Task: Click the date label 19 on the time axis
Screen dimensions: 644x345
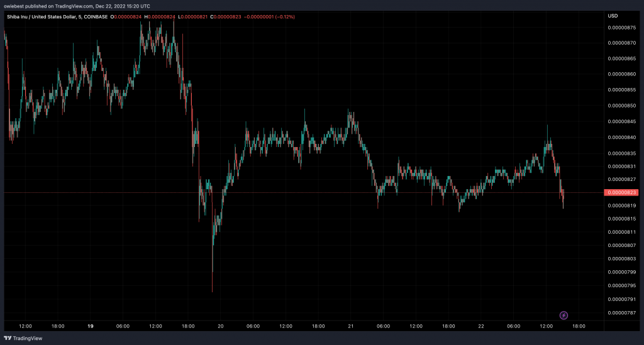Action: click(x=90, y=326)
